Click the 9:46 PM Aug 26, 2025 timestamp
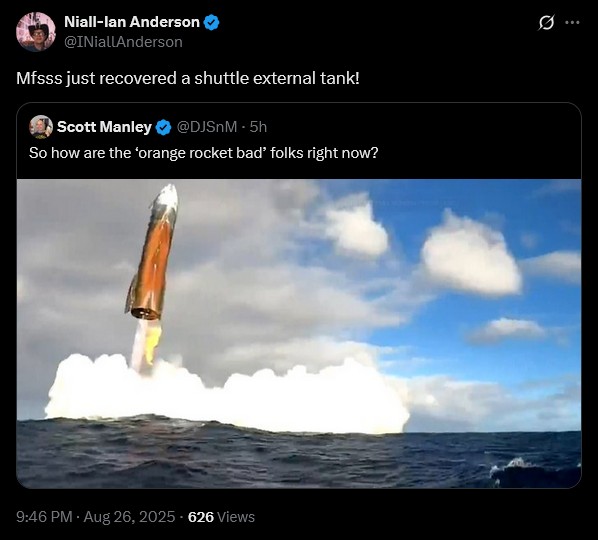This screenshot has width=598, height=540. (x=95, y=517)
